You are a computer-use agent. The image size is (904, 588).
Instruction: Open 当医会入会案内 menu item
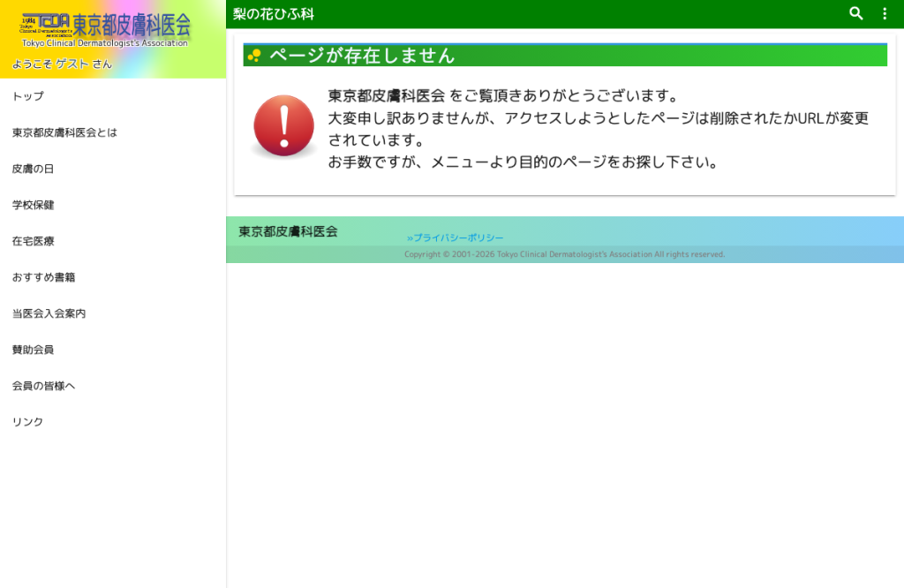coord(113,313)
